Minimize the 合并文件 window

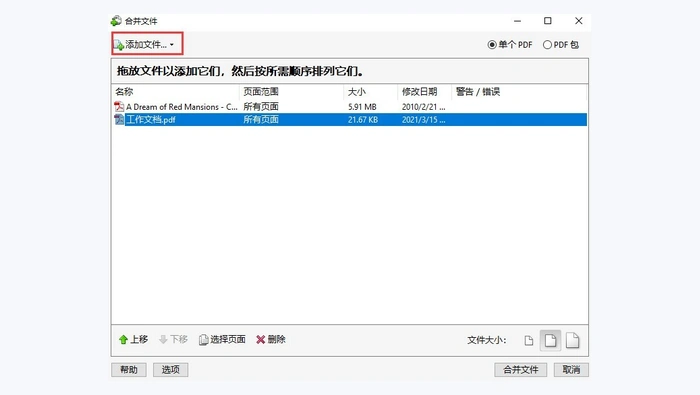517,21
